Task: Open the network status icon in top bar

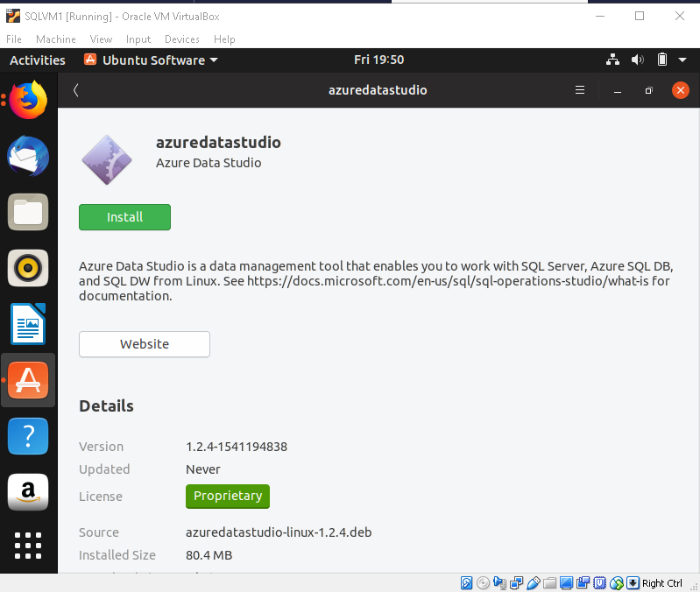Action: coord(612,60)
